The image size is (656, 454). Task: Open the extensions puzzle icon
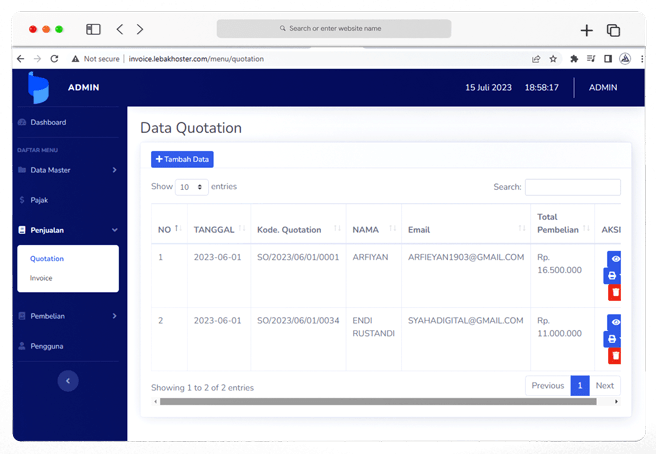click(x=574, y=59)
